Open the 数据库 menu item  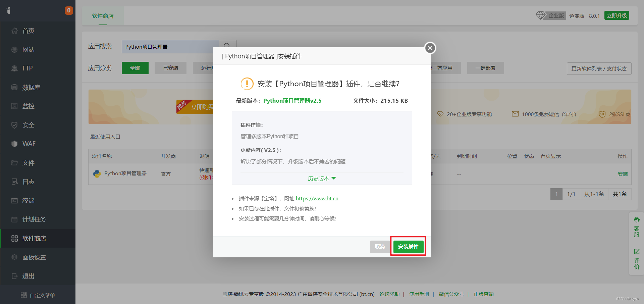pos(38,87)
